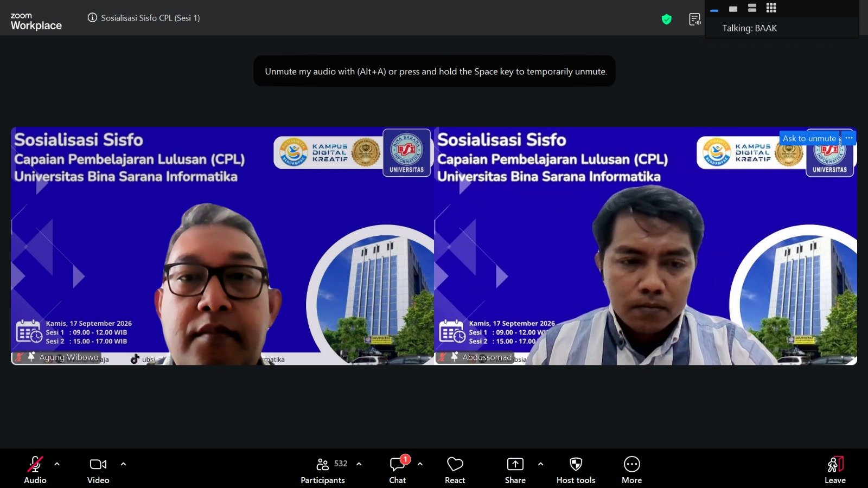Expand share options arrow
868x488 pixels.
click(x=540, y=464)
